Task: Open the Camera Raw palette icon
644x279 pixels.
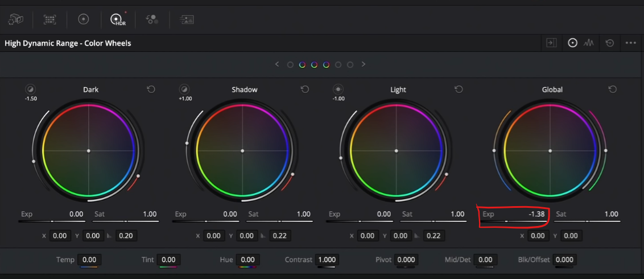Action: tap(16, 19)
